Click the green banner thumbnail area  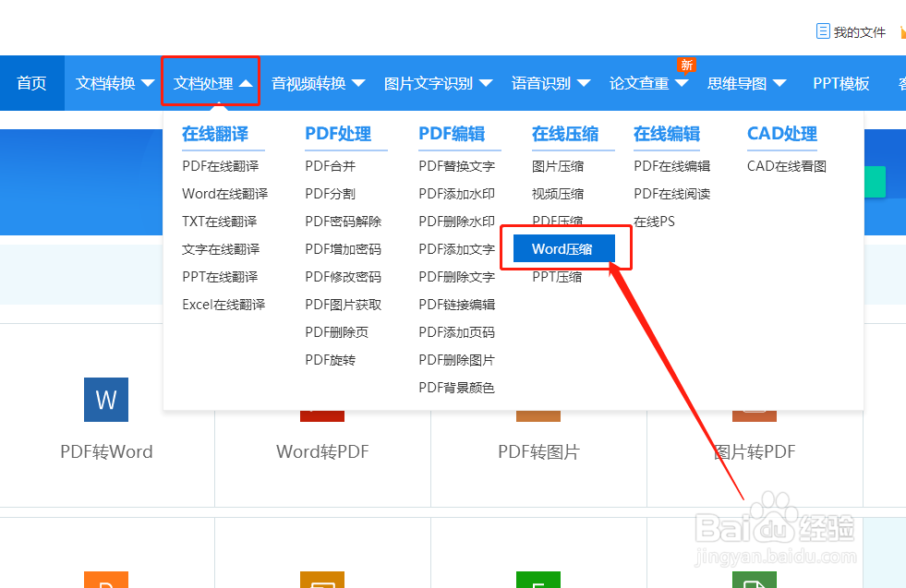coord(876,183)
